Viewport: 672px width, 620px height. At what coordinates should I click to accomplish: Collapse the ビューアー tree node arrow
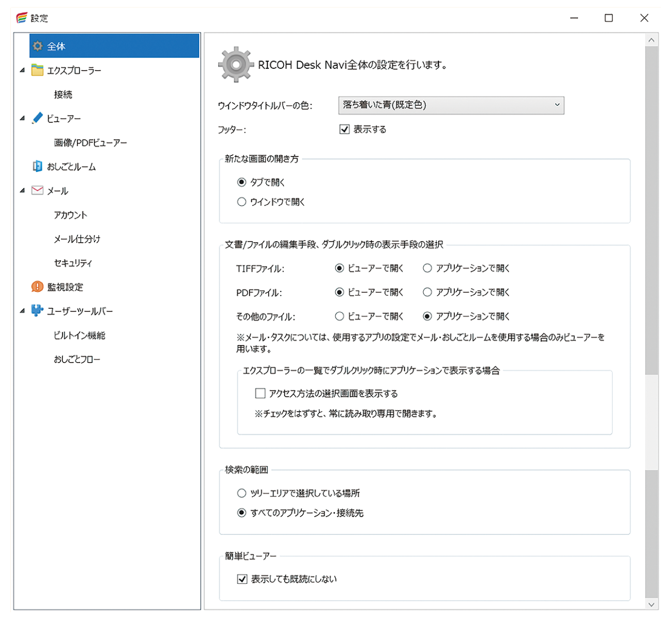(x=22, y=118)
